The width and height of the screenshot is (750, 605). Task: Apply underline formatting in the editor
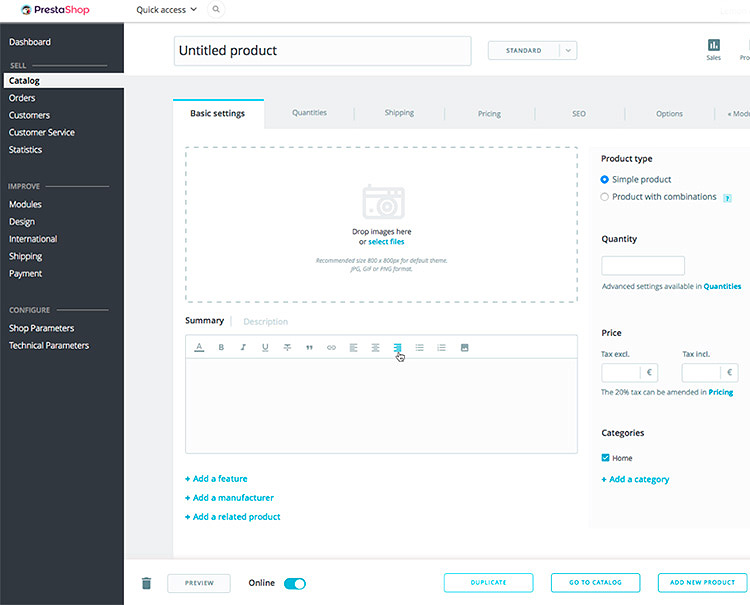(265, 348)
